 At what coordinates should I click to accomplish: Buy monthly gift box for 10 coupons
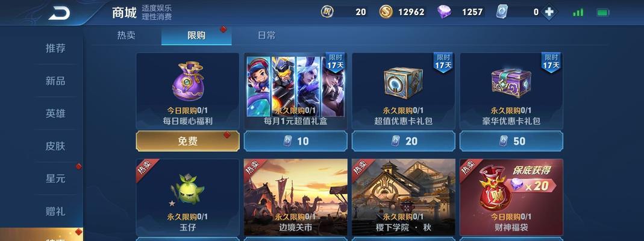295,141
